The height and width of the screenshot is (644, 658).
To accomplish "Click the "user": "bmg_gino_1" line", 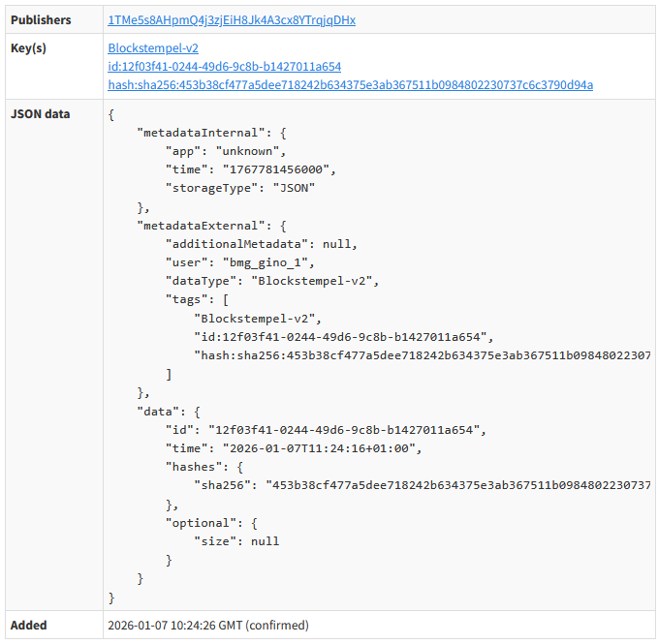I will click(x=240, y=262).
